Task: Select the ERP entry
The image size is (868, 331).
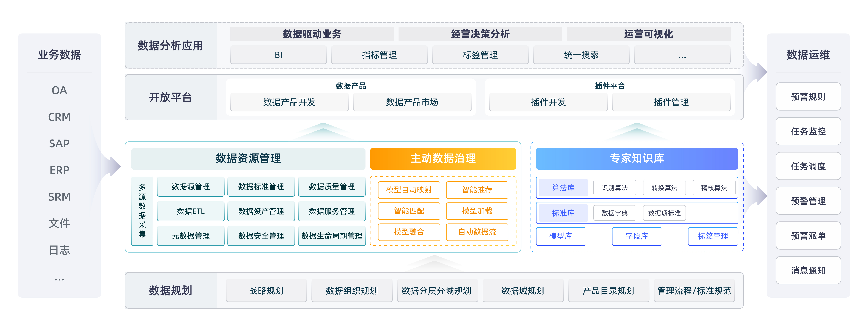Action: coord(59,170)
